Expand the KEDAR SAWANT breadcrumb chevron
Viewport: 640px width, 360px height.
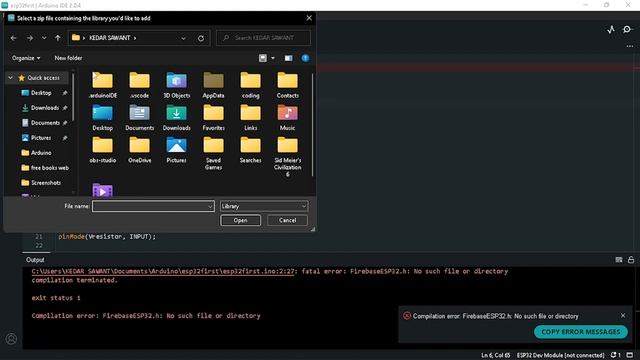pos(135,38)
